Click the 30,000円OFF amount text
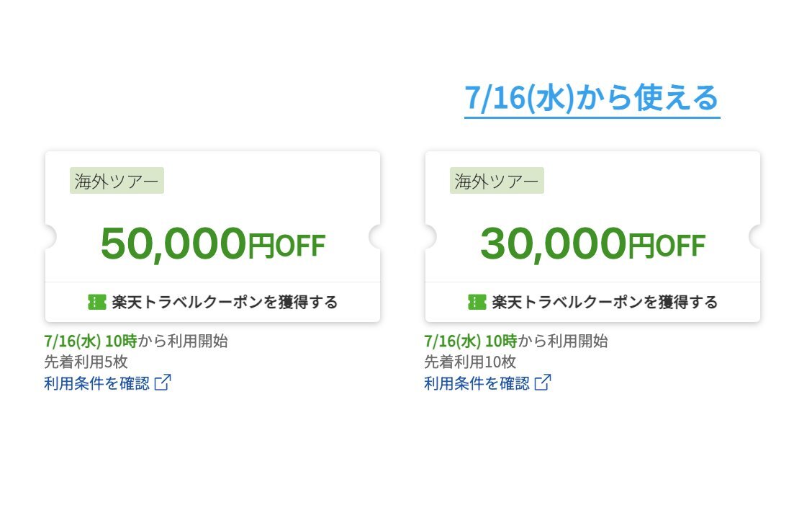The image size is (812, 523). tap(593, 243)
